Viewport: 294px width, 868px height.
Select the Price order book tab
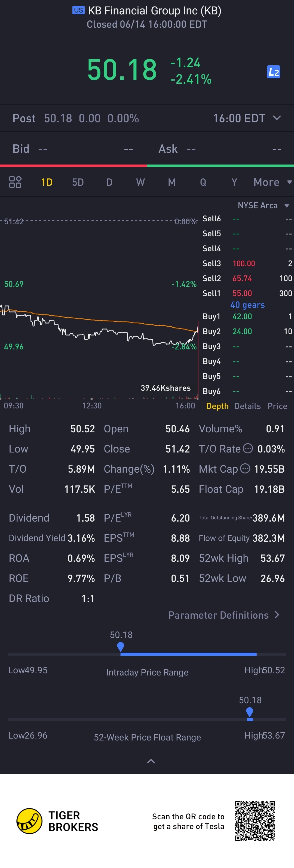(277, 406)
